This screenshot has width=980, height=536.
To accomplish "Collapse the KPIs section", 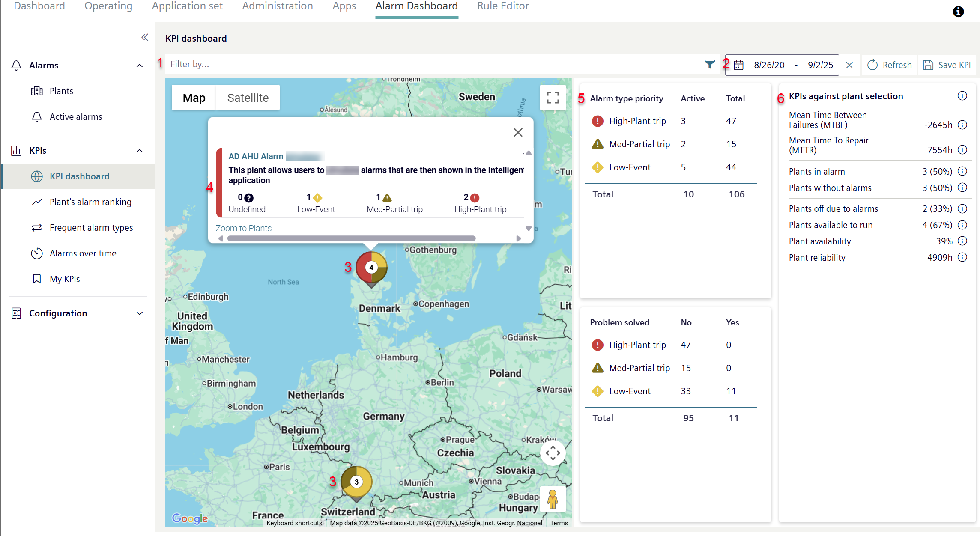I will point(140,151).
